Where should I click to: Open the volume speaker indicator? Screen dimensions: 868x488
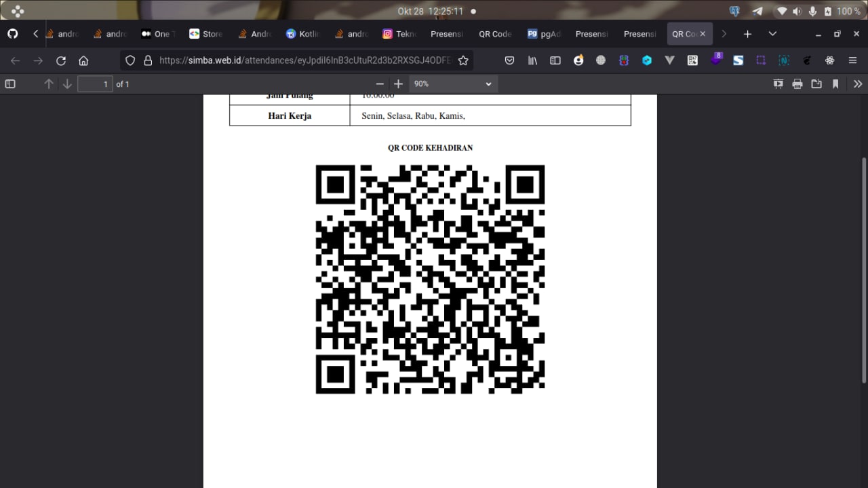797,11
